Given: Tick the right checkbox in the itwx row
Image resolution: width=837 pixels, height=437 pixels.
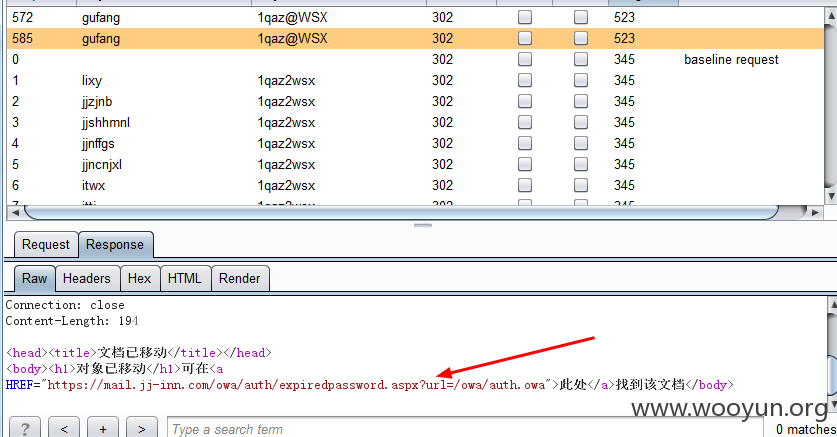Looking at the screenshot, I should [581, 185].
